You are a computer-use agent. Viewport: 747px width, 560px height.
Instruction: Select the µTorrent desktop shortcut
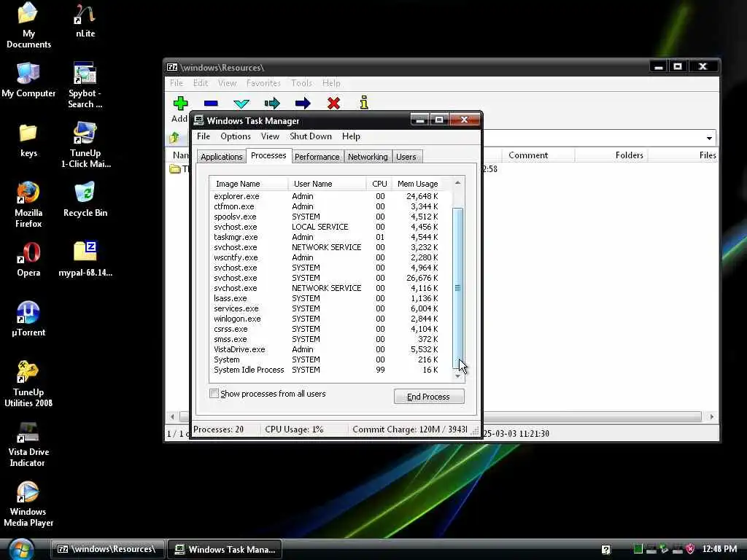click(x=28, y=319)
